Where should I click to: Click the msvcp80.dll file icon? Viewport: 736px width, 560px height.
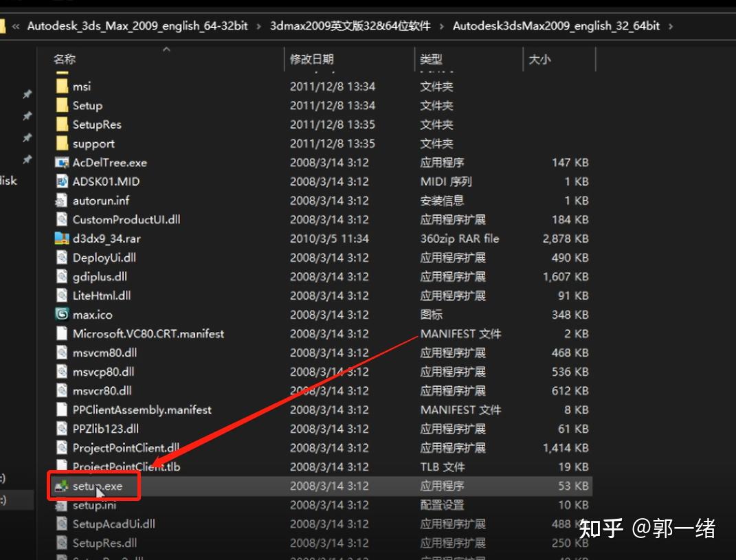[x=61, y=371]
